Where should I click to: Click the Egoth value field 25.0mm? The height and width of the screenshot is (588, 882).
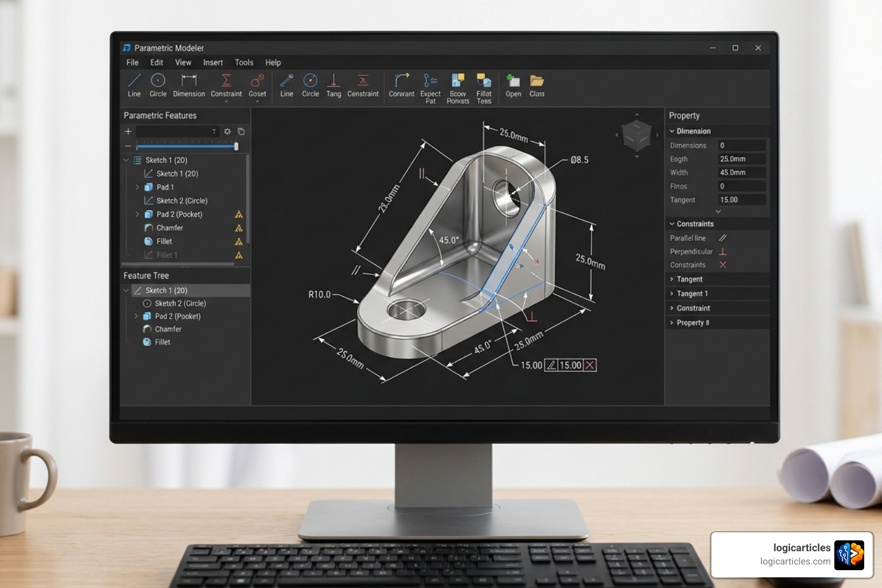click(x=741, y=159)
